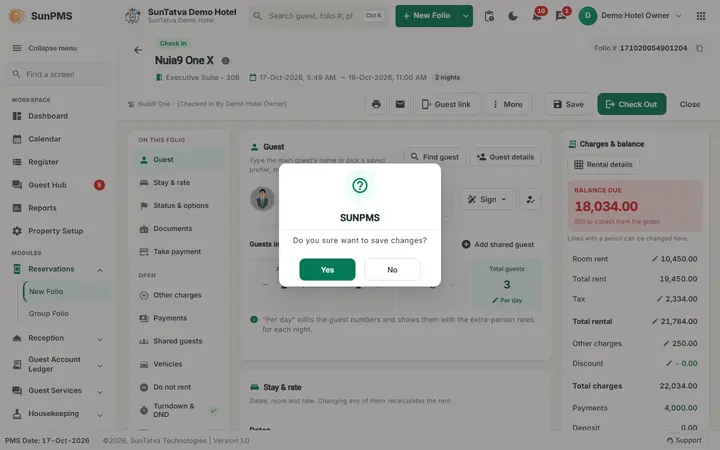Click the green Check Out button

point(631,104)
